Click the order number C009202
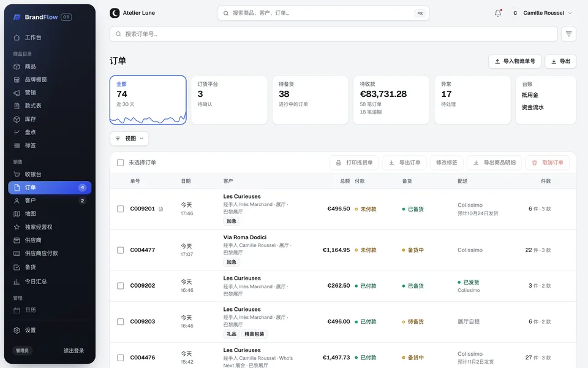This screenshot has height=368, width=588. coord(143,286)
